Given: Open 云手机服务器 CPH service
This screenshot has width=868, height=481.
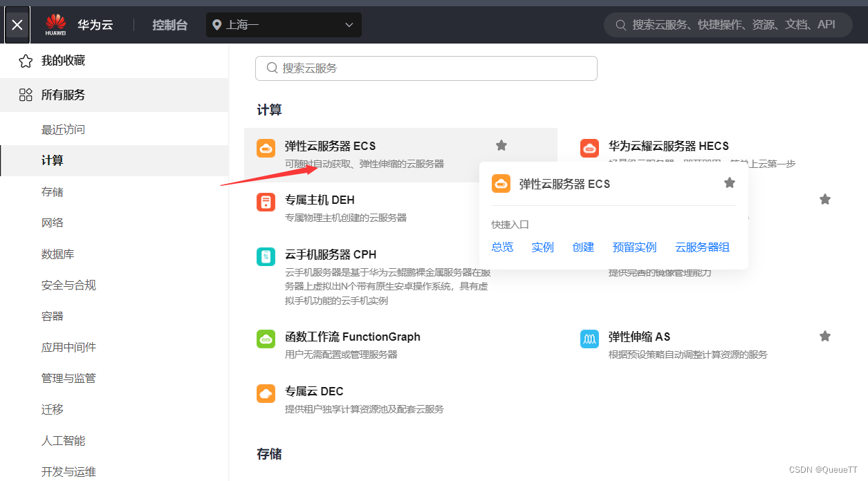Looking at the screenshot, I should point(331,254).
